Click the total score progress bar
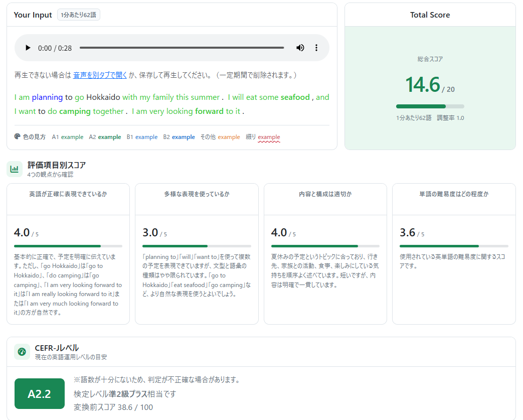The image size is (523, 420). (430, 106)
